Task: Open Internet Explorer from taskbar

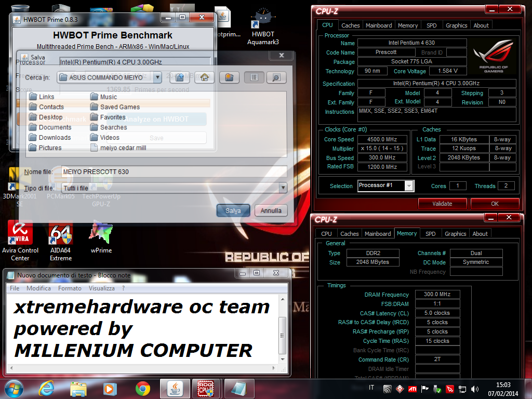Action: (x=46, y=389)
